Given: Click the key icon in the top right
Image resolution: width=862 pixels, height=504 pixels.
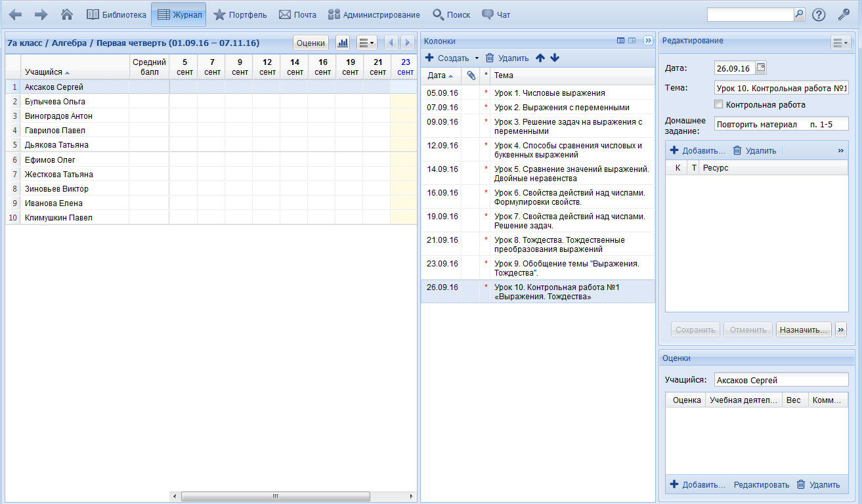Looking at the screenshot, I should pos(844,14).
